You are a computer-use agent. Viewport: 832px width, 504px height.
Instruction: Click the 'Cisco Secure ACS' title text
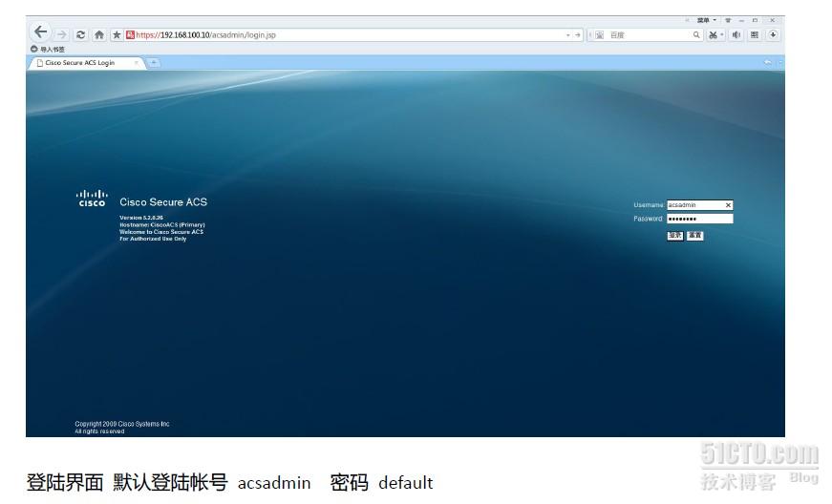(163, 202)
